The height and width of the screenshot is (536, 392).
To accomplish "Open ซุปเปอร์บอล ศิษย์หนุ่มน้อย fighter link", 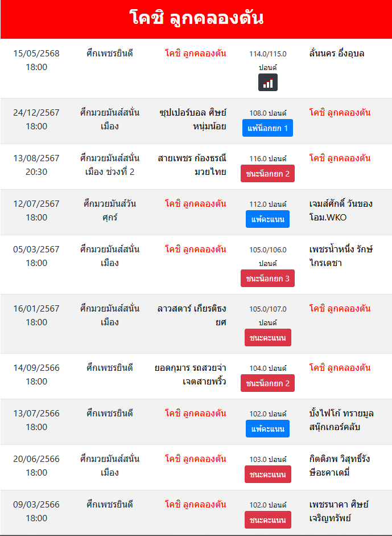I will [x=193, y=120].
